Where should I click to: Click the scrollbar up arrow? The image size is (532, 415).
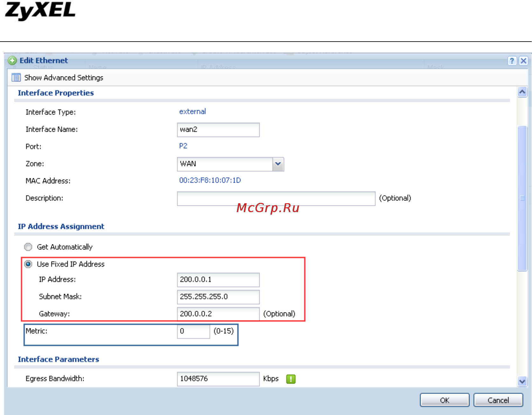(x=522, y=92)
